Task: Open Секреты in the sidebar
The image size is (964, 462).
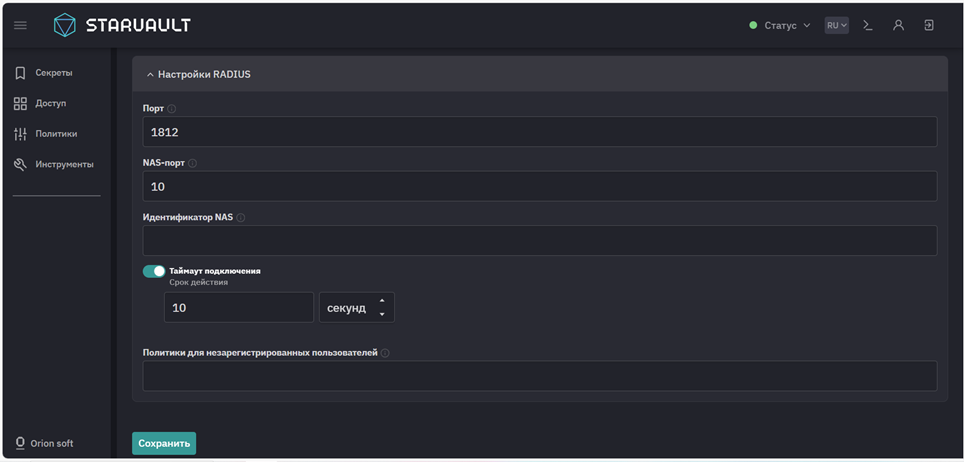Action: (53, 73)
